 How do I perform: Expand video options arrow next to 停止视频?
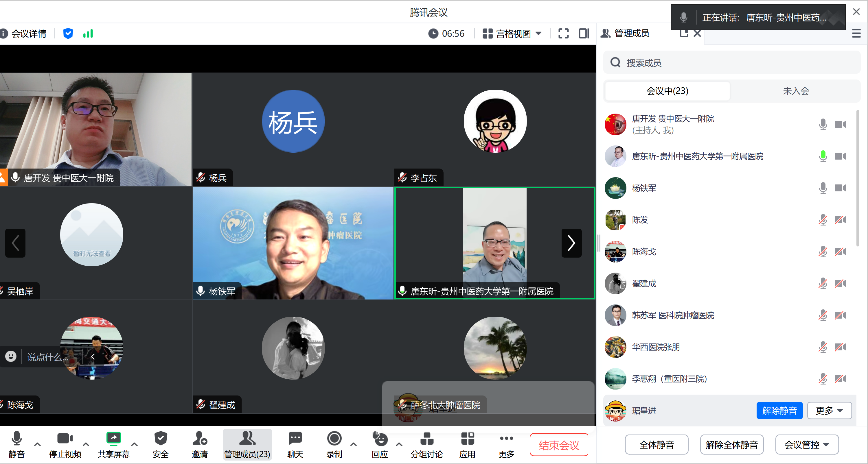(86, 444)
